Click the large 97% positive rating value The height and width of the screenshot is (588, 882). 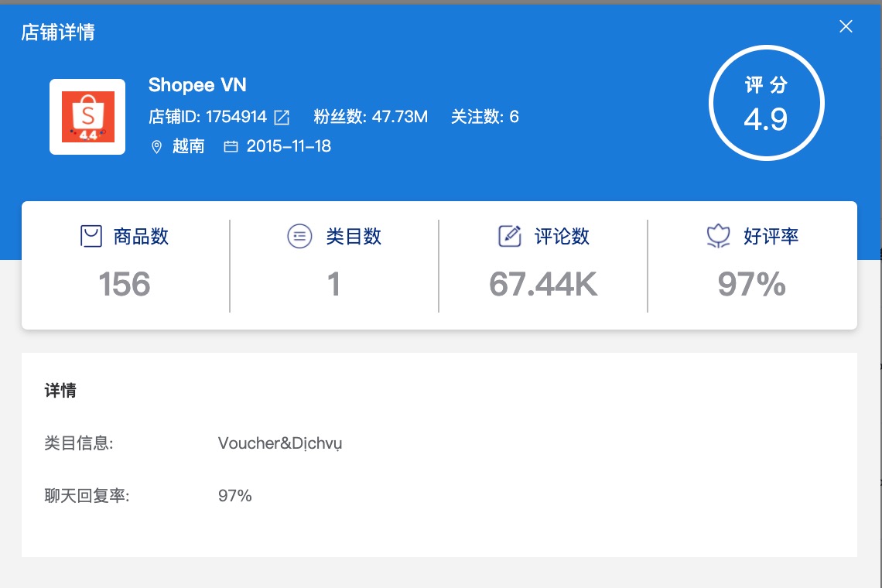(751, 284)
